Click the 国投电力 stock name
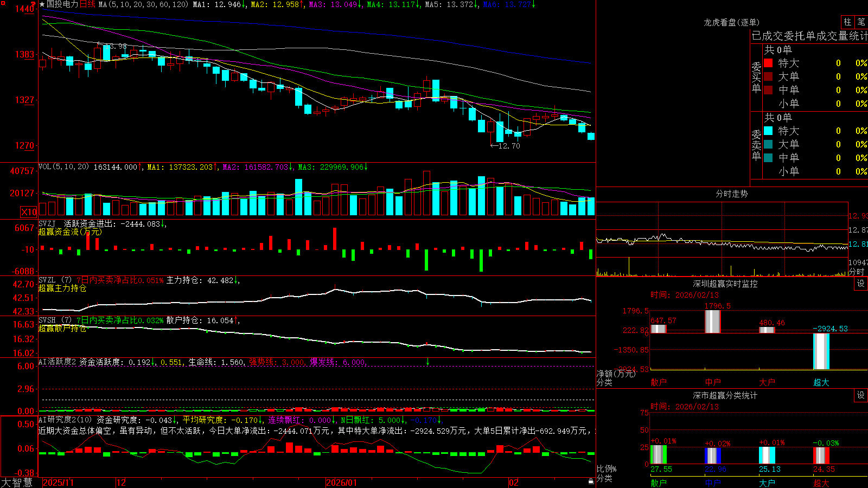 pyautogui.click(x=62, y=4)
